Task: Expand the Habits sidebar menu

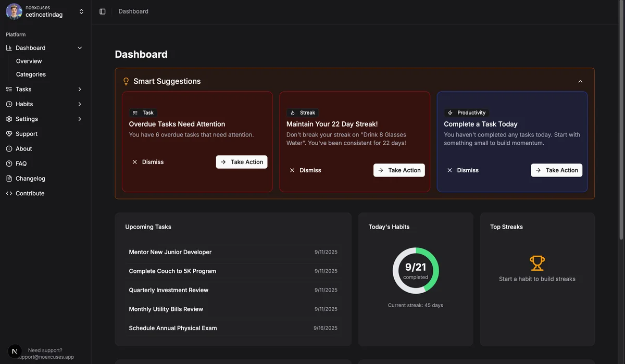Action: pyautogui.click(x=80, y=104)
